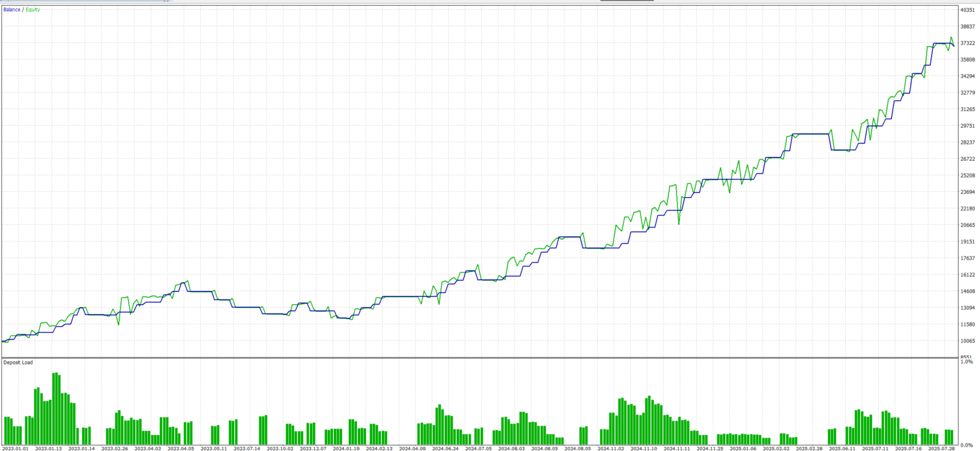
Task: Select the 2024.11.25 date label
Action: 710,448
